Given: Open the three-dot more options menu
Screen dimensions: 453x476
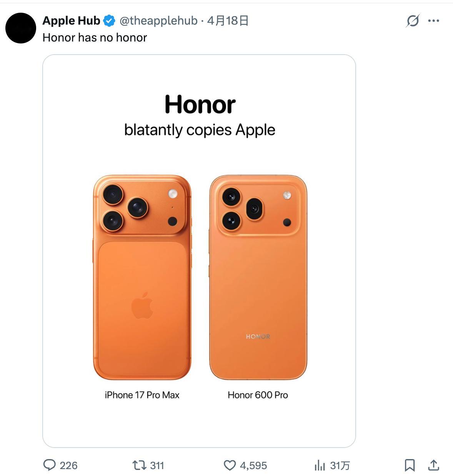Looking at the screenshot, I should 433,21.
